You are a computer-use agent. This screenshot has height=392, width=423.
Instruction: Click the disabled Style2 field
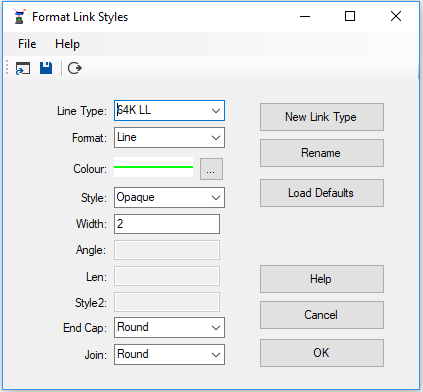pyautogui.click(x=167, y=302)
